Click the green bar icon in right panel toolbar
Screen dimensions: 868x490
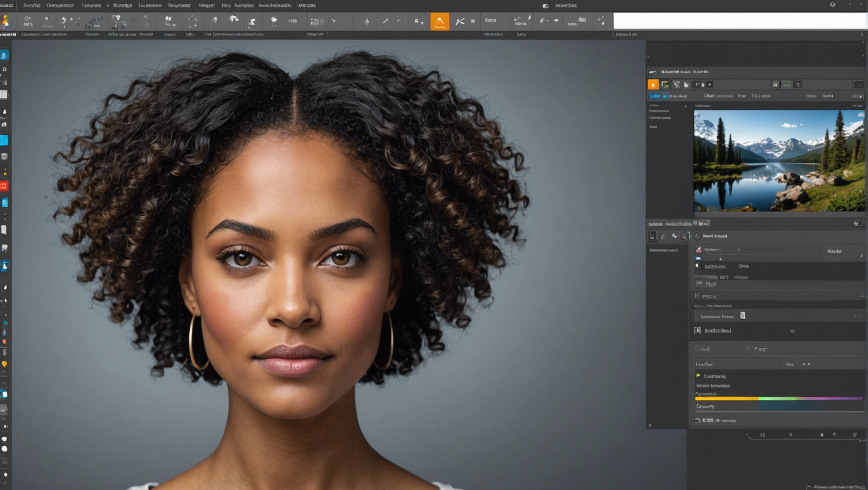coord(787,85)
